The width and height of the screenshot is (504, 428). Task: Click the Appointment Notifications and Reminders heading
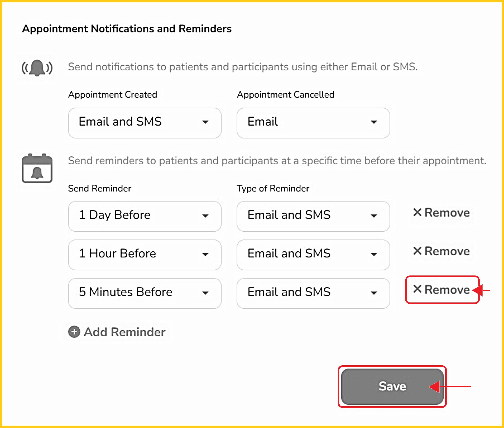(x=127, y=29)
